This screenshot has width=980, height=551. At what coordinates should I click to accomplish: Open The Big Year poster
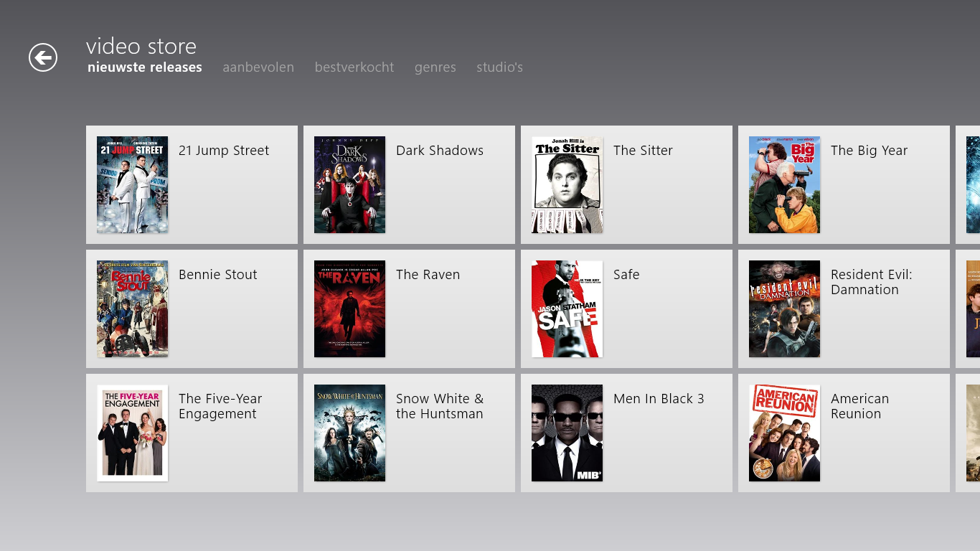pyautogui.click(x=785, y=184)
